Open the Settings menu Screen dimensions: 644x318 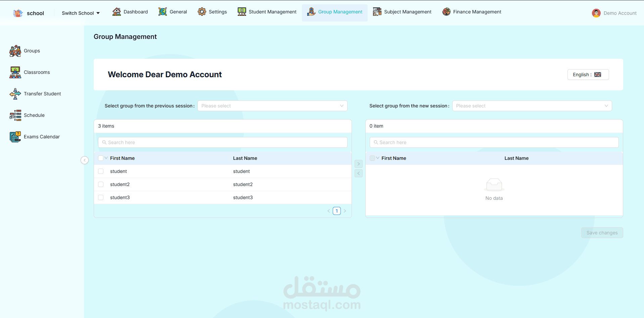point(212,12)
